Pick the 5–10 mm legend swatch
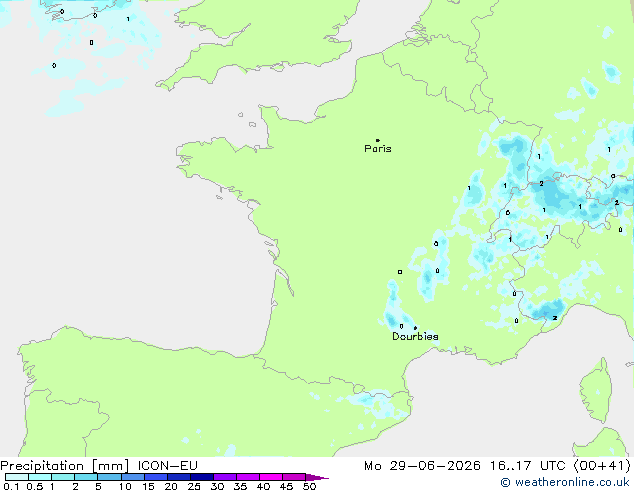634x490 pixels. pos(109,477)
